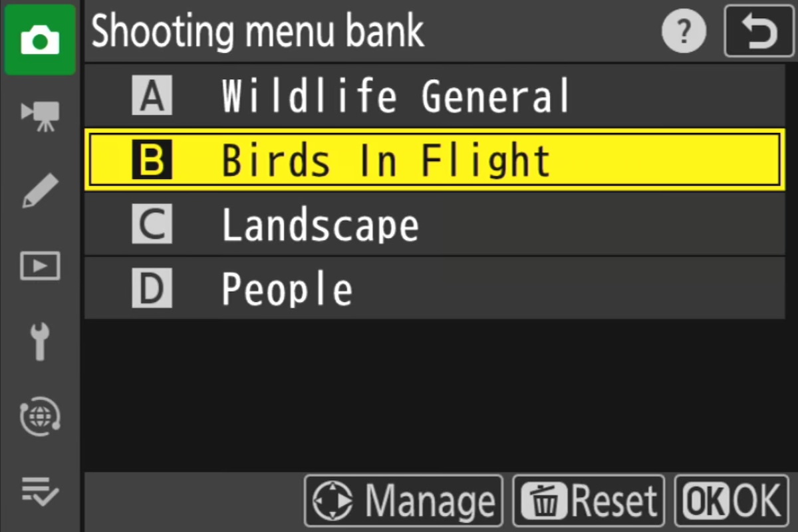Click the Shooting menu bank title

point(257,31)
